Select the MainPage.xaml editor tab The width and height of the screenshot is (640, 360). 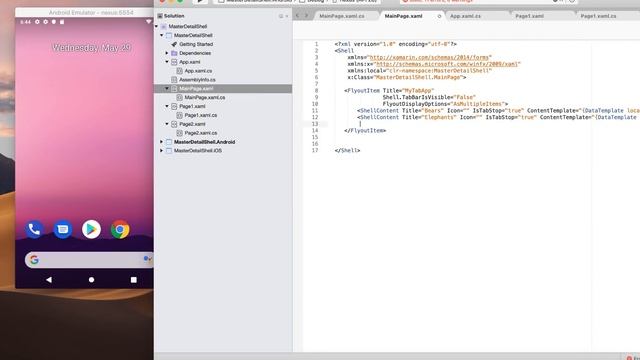pyautogui.click(x=403, y=16)
